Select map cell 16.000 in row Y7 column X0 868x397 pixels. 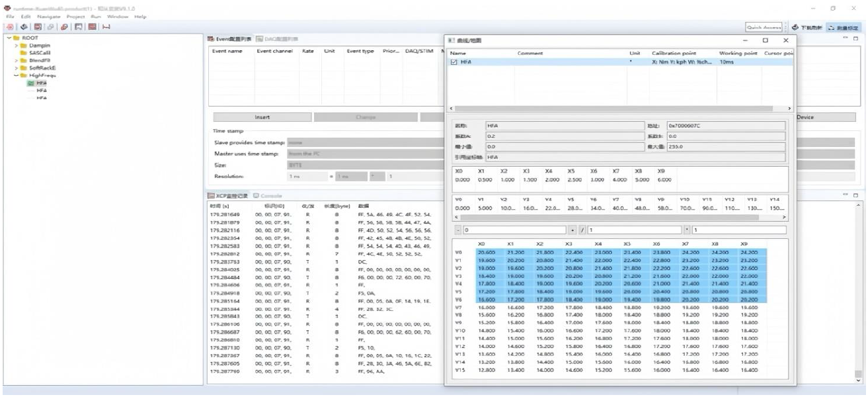tap(486, 308)
